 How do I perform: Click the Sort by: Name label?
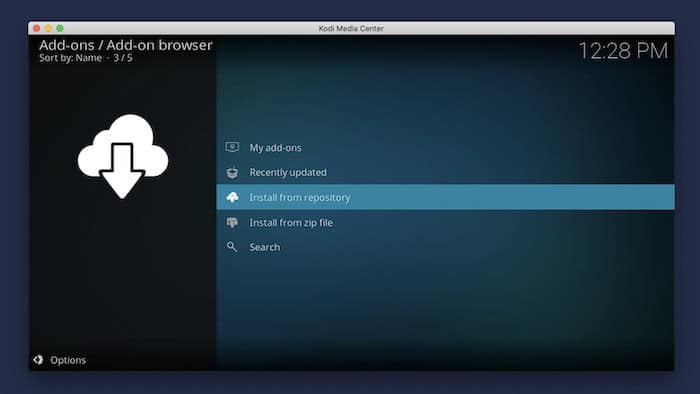(x=71, y=58)
